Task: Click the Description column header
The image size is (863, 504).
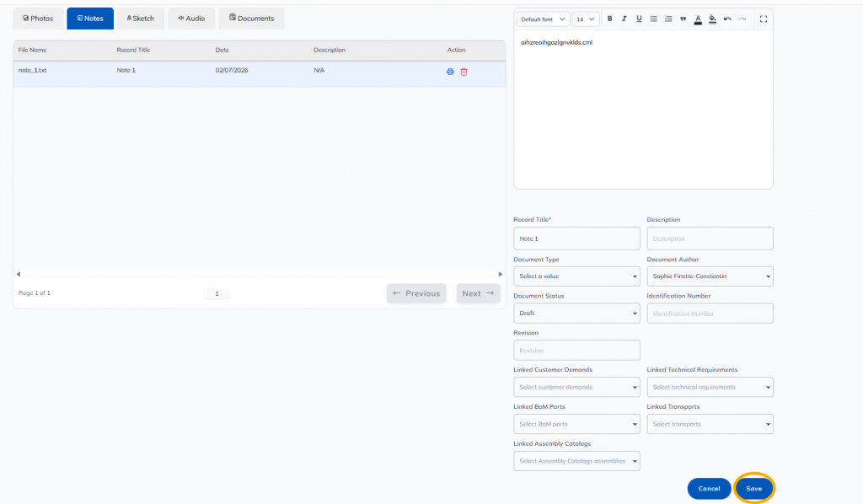Action: 330,50
